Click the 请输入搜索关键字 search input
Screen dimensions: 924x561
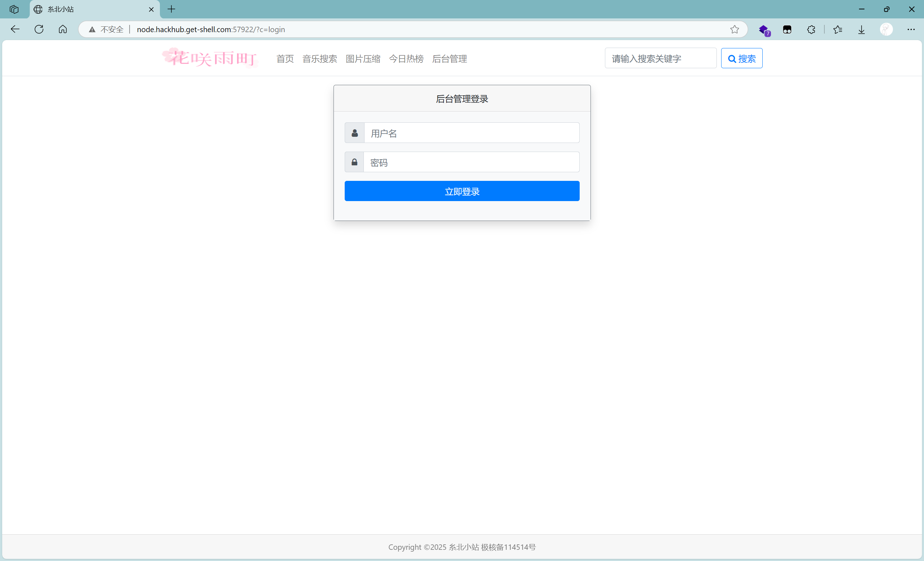pos(661,58)
